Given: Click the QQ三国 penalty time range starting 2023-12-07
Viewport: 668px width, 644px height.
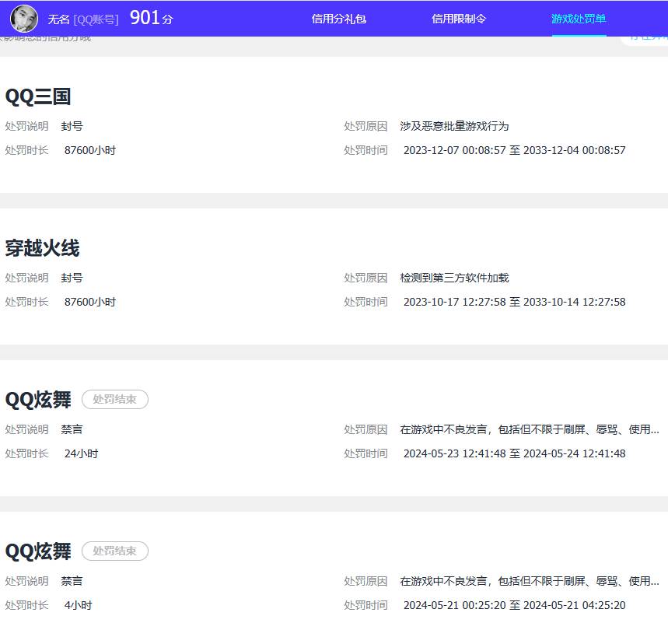Looking at the screenshot, I should [x=514, y=150].
